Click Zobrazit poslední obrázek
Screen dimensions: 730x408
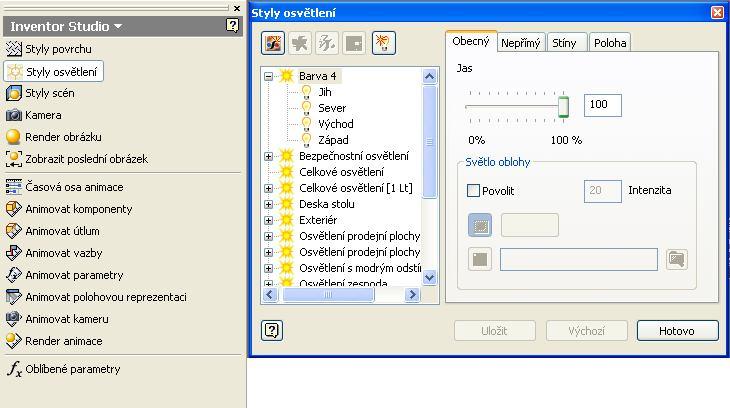pos(76,159)
